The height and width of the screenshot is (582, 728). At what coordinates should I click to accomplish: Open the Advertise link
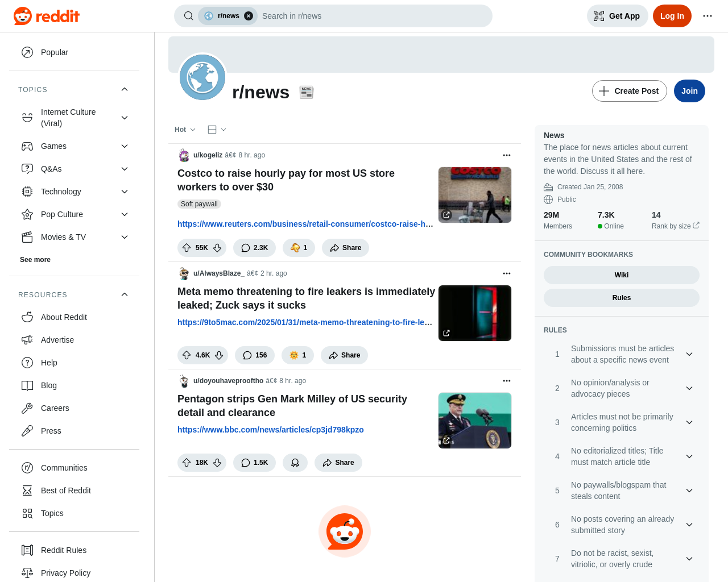click(x=74, y=340)
